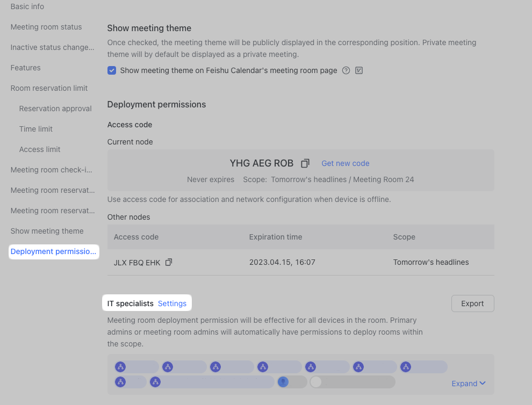
Task: Click the department icon on the fifth permission tag
Action: pos(311,367)
